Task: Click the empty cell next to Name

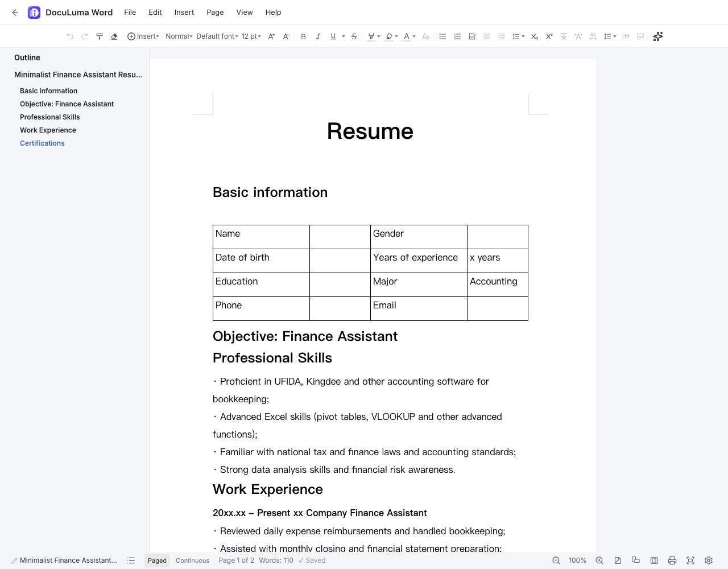Action: (x=340, y=237)
